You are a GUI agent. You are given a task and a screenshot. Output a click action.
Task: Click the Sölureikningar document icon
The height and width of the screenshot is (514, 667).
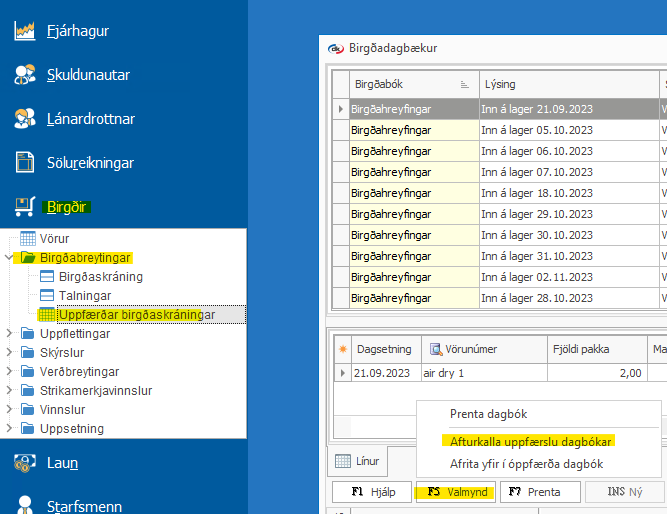(x=25, y=163)
